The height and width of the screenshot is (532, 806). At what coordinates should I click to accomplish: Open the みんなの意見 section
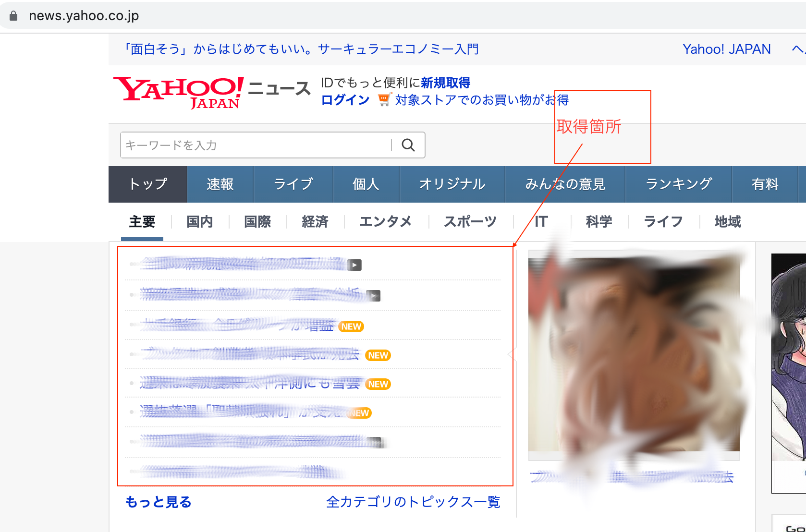coord(565,184)
